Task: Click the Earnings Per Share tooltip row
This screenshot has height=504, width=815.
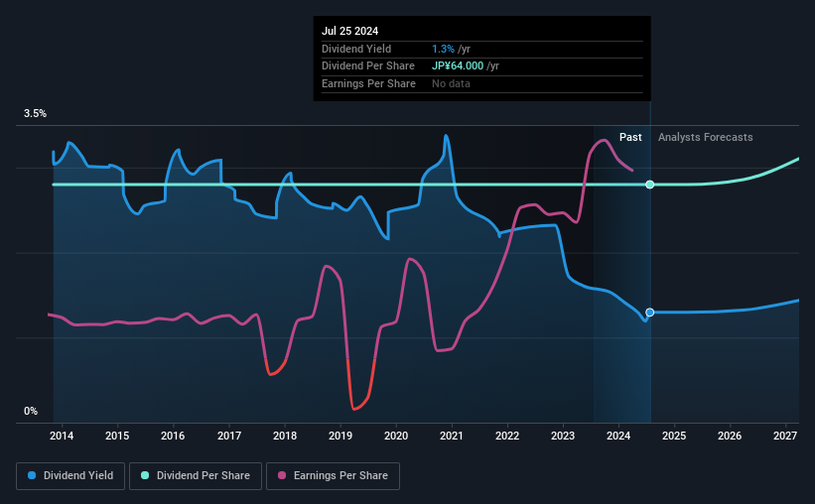Action: point(481,83)
